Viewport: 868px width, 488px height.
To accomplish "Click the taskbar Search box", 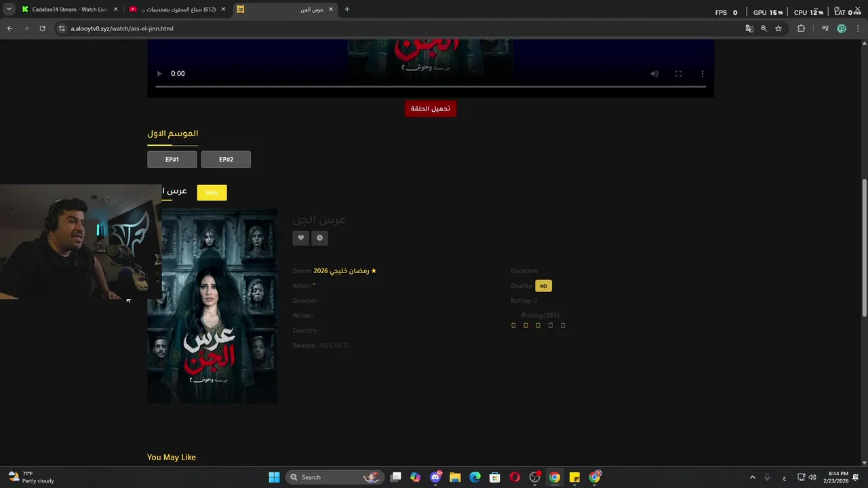I will 334,477.
